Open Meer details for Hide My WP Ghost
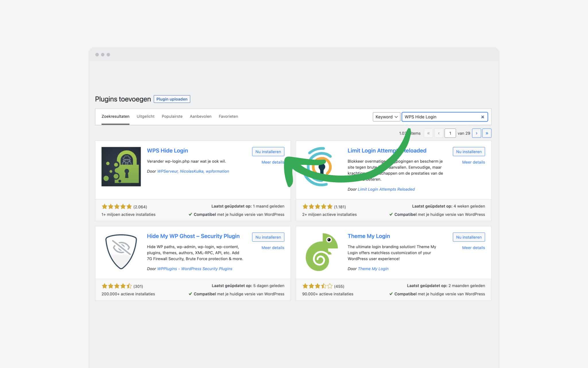This screenshot has height=368, width=588. tap(273, 248)
